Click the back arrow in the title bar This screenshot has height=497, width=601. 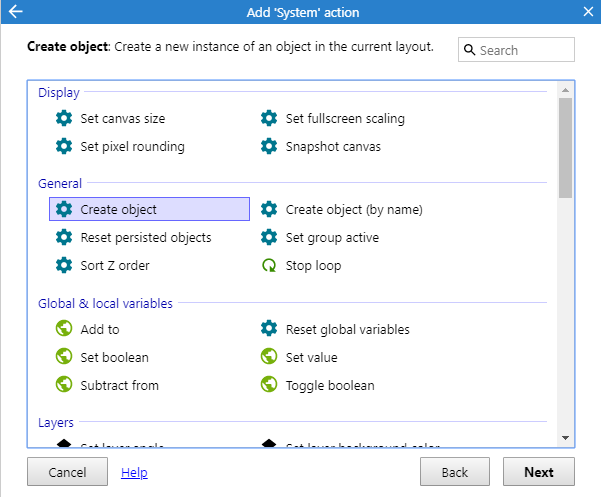coord(14,12)
